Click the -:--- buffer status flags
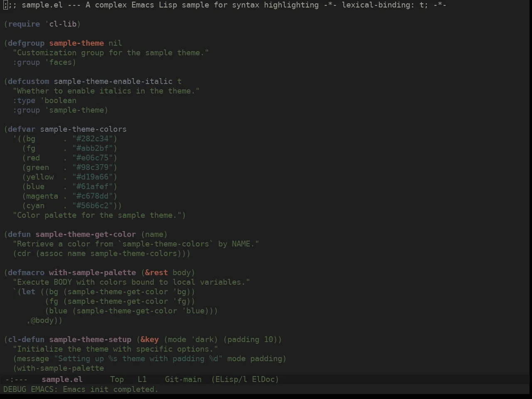Viewport: 532px width, 399px height. pos(16,379)
